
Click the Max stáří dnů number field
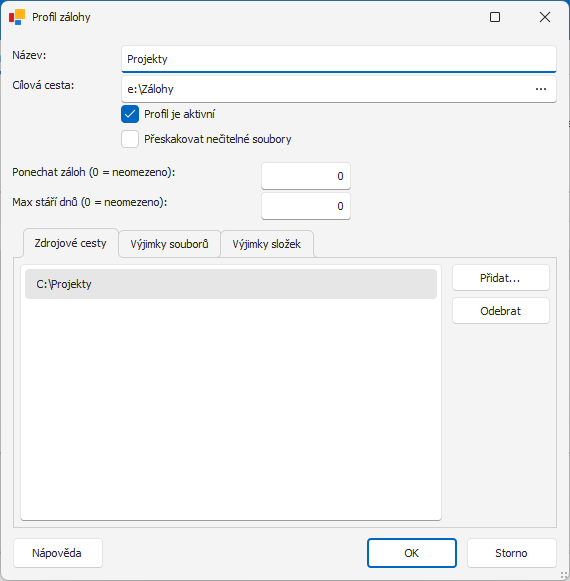click(306, 206)
